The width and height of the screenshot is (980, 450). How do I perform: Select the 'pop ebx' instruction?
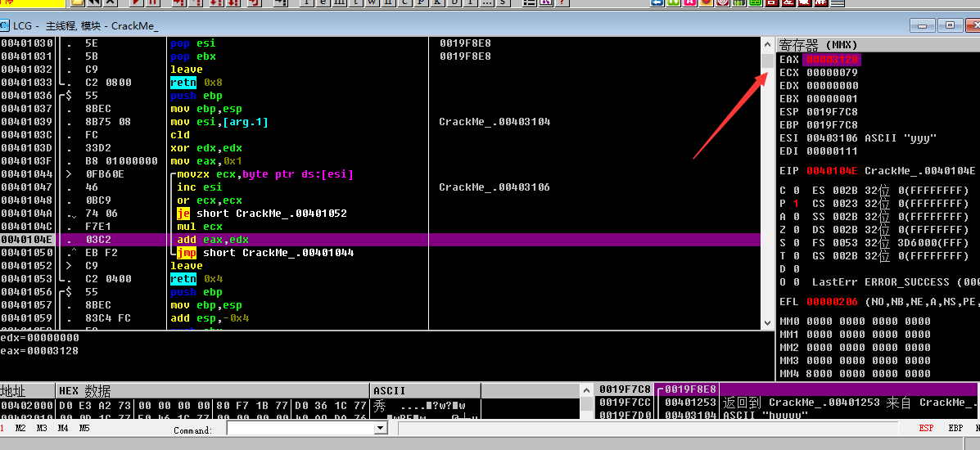[192, 56]
